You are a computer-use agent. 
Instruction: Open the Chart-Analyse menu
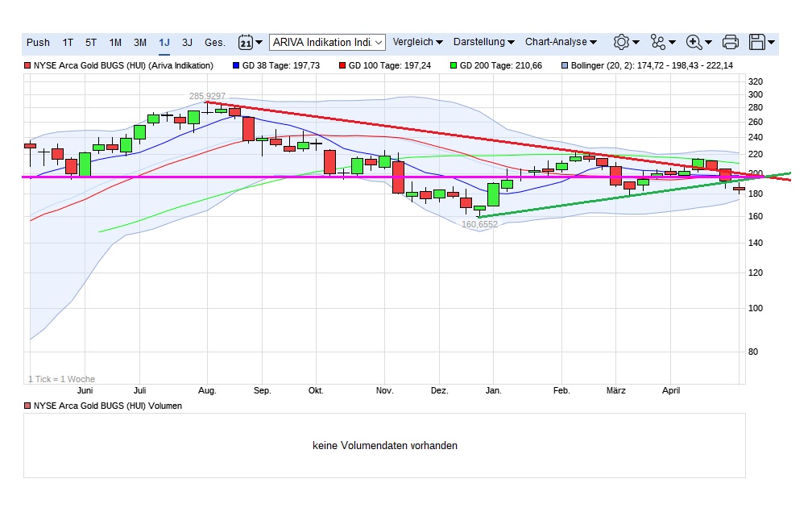click(561, 42)
